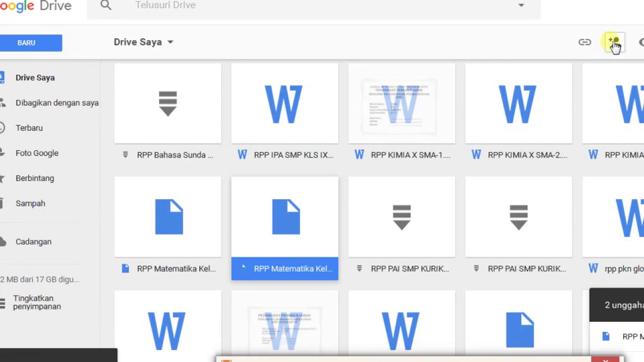
Task: Click the BARU button
Action: pos(31,43)
